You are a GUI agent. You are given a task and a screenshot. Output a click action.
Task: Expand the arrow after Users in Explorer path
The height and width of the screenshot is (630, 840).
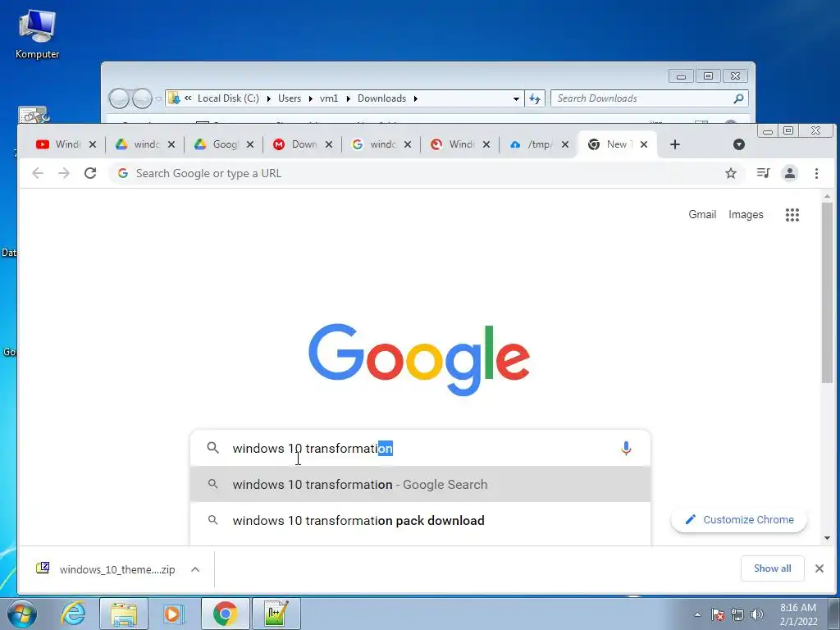tap(310, 98)
